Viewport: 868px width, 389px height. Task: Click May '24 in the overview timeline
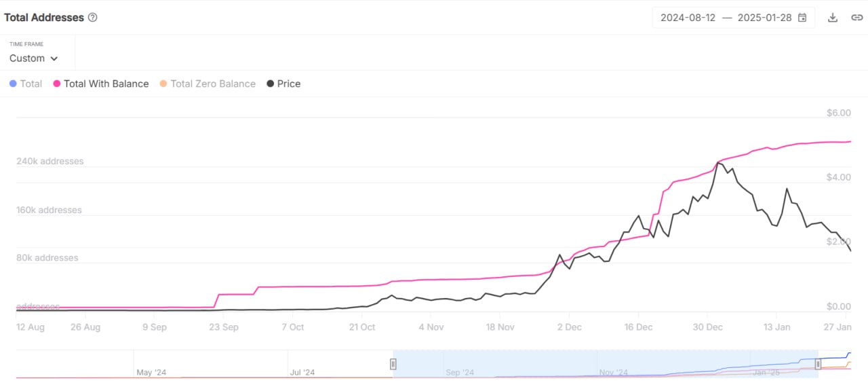[x=151, y=372]
